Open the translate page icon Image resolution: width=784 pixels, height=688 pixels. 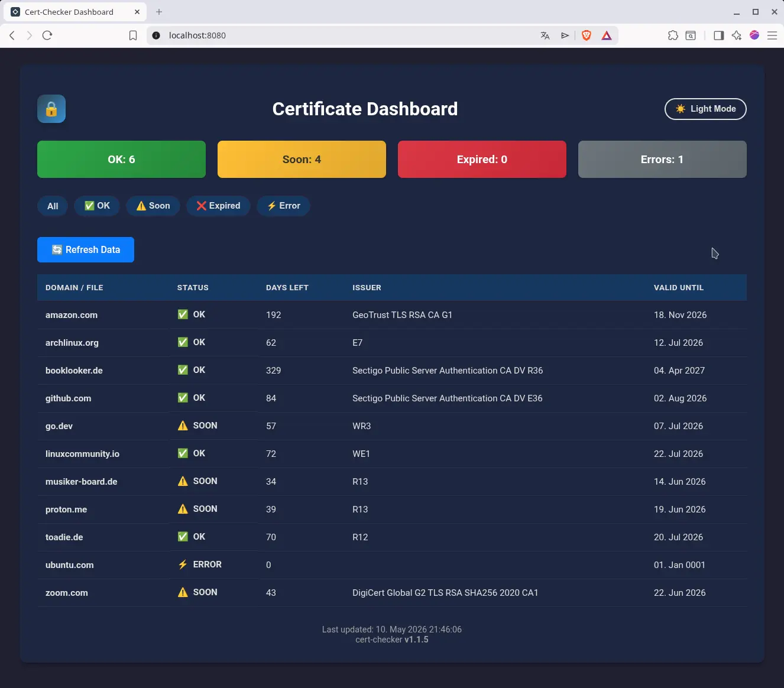pos(545,35)
